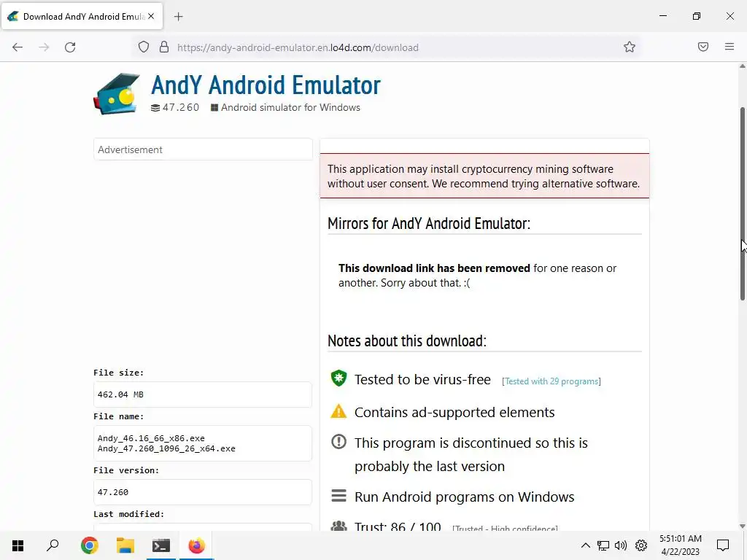747x560 pixels.
Task: Click the browser Back arrow button
Action: click(18, 47)
